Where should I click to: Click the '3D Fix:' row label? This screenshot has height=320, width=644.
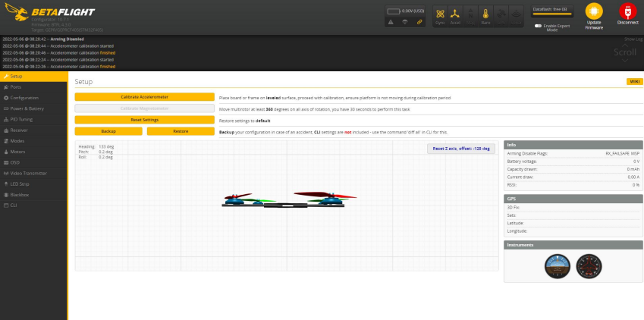[x=514, y=208]
